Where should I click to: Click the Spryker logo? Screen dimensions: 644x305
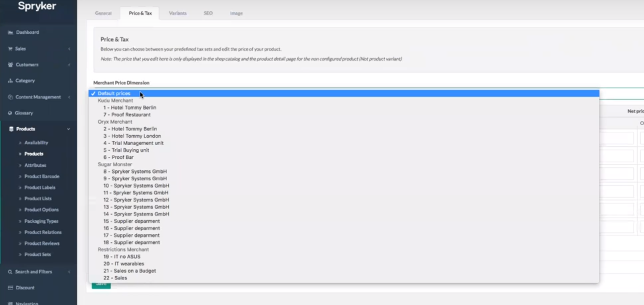(x=37, y=6)
